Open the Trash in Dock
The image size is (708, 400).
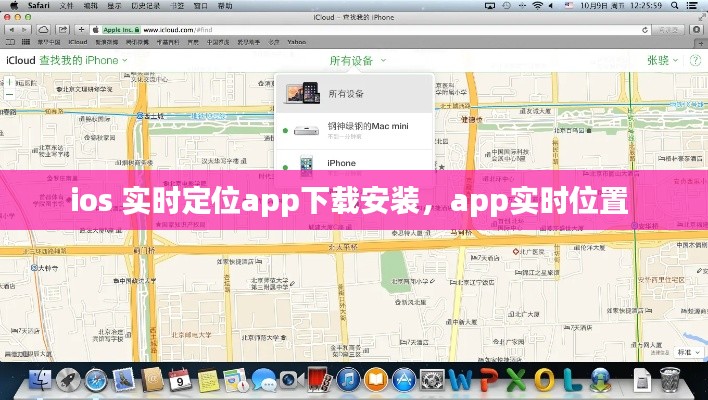pos(671,380)
